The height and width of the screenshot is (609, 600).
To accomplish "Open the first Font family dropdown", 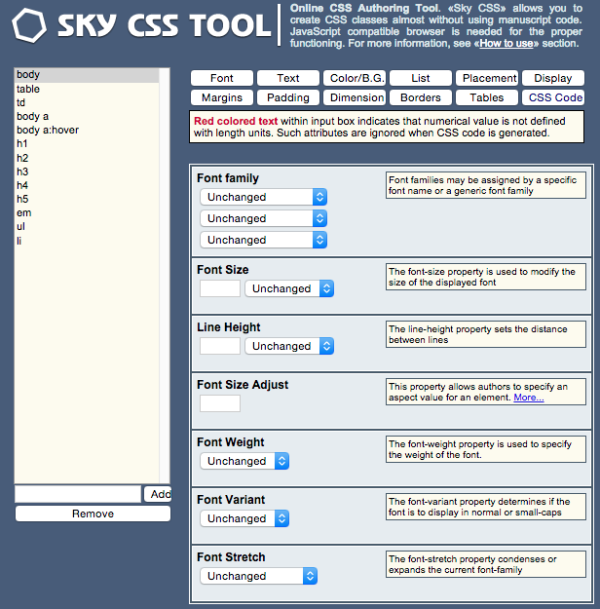I will point(264,197).
